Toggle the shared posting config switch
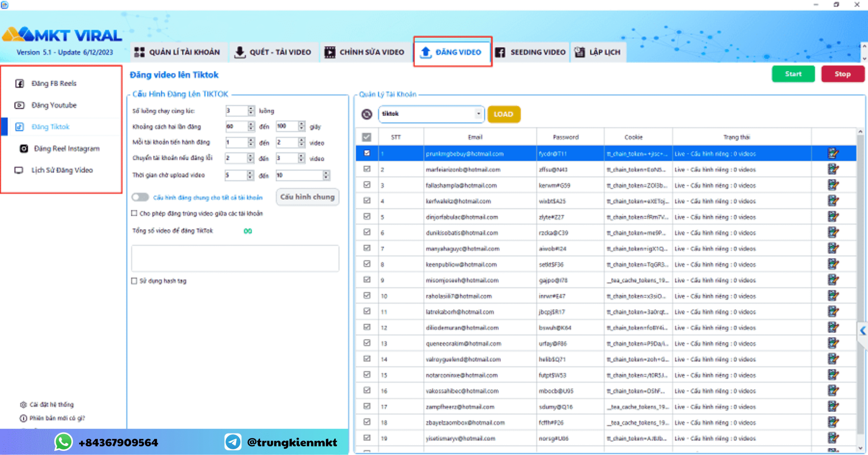 140,197
